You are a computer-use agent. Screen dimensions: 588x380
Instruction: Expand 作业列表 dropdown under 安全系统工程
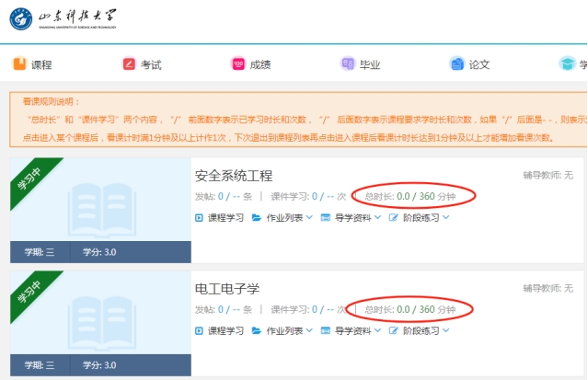point(309,218)
